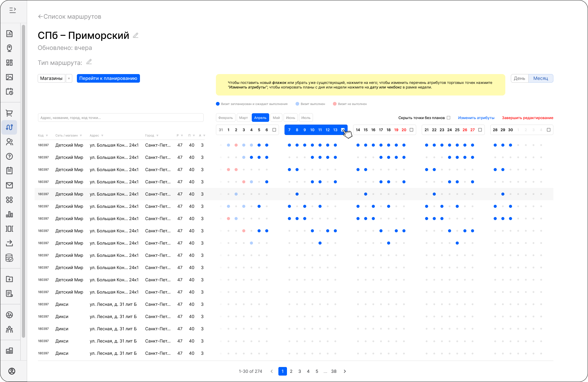Click the Изменить атрибуты link
The width and height of the screenshot is (588, 382).
[476, 118]
